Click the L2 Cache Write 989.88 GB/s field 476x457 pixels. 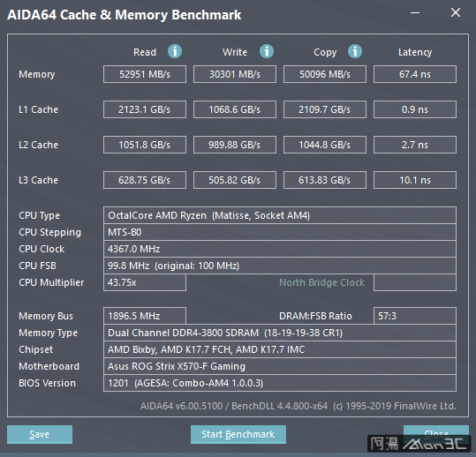click(235, 145)
